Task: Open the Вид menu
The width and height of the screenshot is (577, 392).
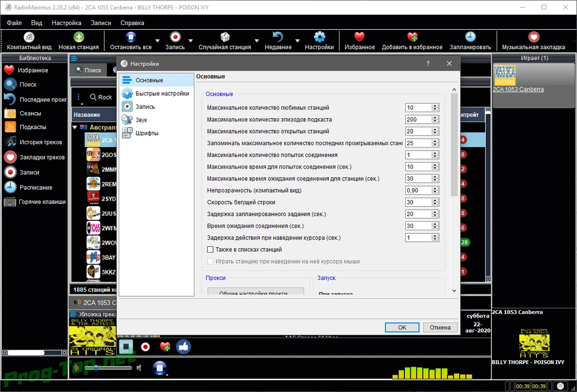Action: (x=37, y=23)
